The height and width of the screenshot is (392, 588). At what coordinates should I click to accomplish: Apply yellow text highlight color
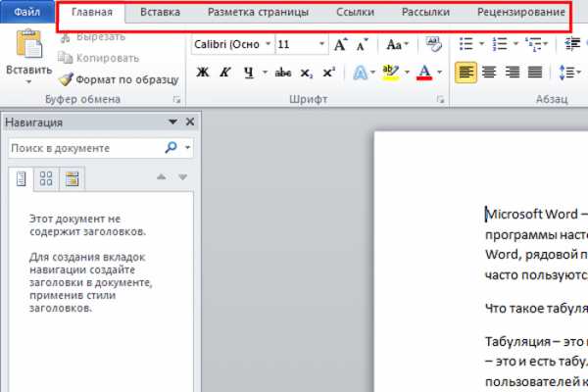(x=390, y=72)
